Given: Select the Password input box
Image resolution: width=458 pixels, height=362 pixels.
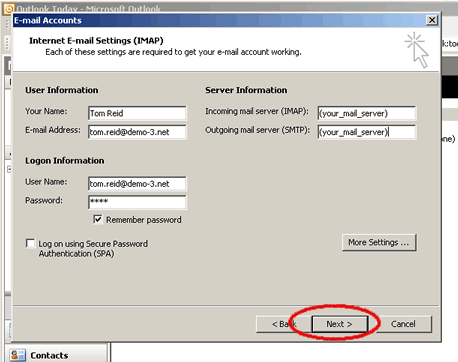Looking at the screenshot, I should (x=137, y=202).
